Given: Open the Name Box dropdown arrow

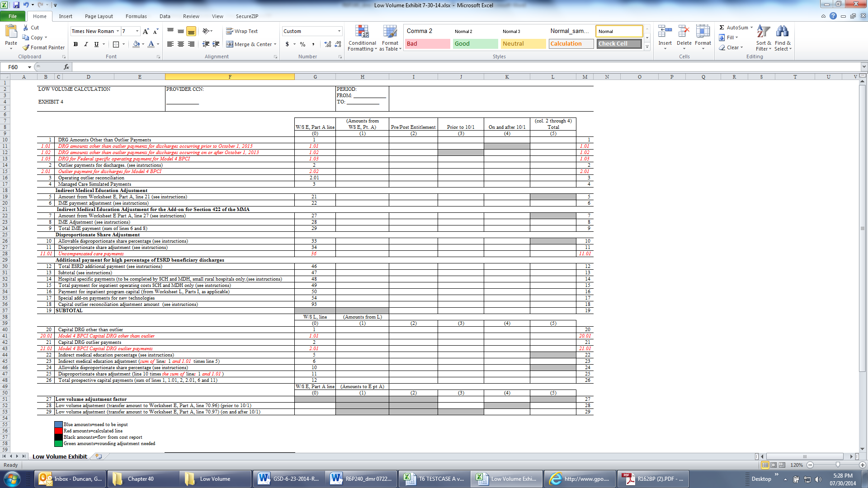Looking at the screenshot, I should click(x=29, y=67).
